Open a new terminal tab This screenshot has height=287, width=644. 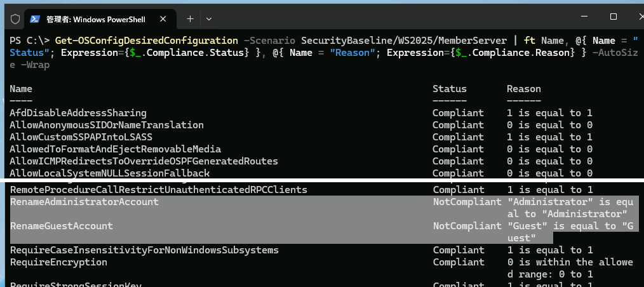190,18
